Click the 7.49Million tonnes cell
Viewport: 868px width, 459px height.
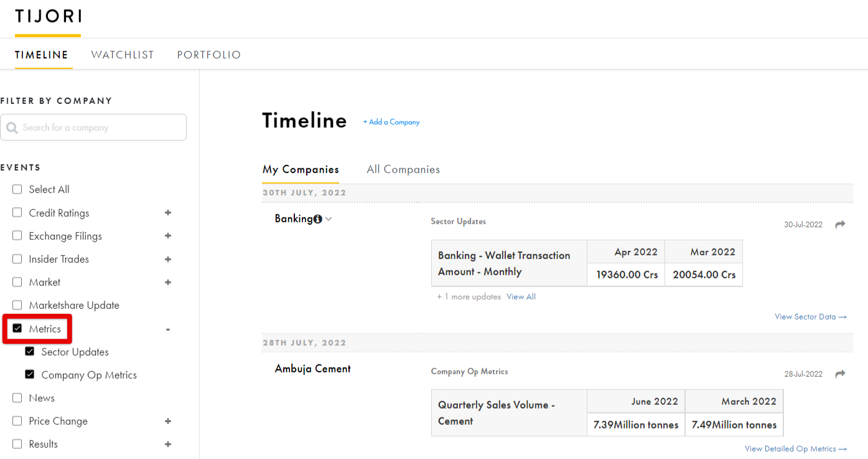point(734,425)
